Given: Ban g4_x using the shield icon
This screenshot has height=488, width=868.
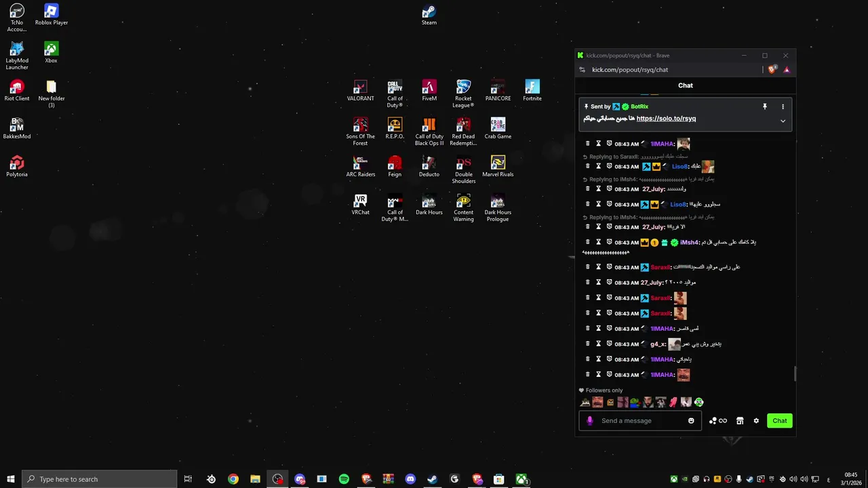Looking at the screenshot, I should point(610,344).
